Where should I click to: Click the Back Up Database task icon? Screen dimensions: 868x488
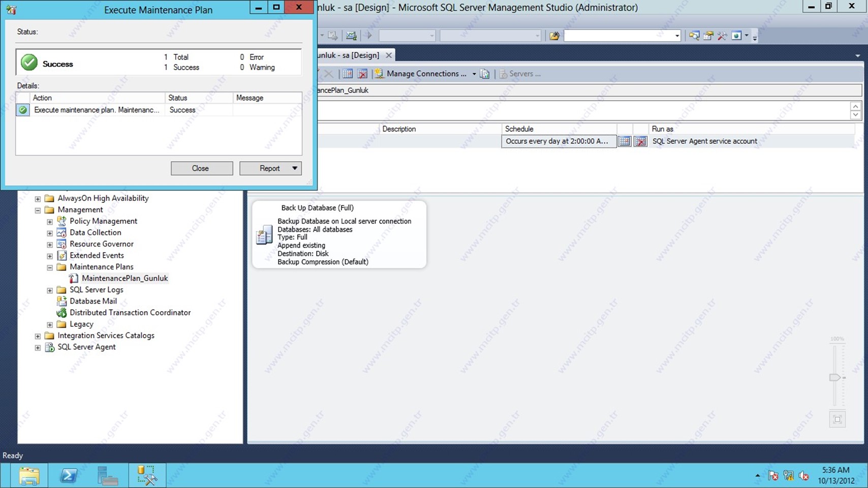[264, 235]
